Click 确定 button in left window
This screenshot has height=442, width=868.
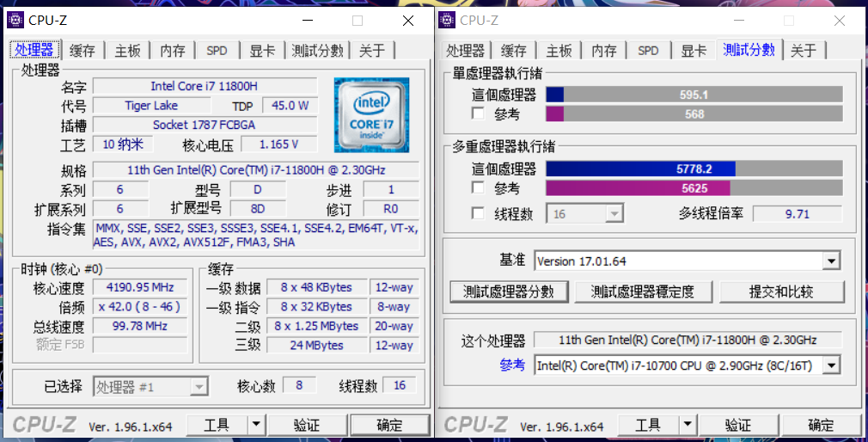coord(389,425)
